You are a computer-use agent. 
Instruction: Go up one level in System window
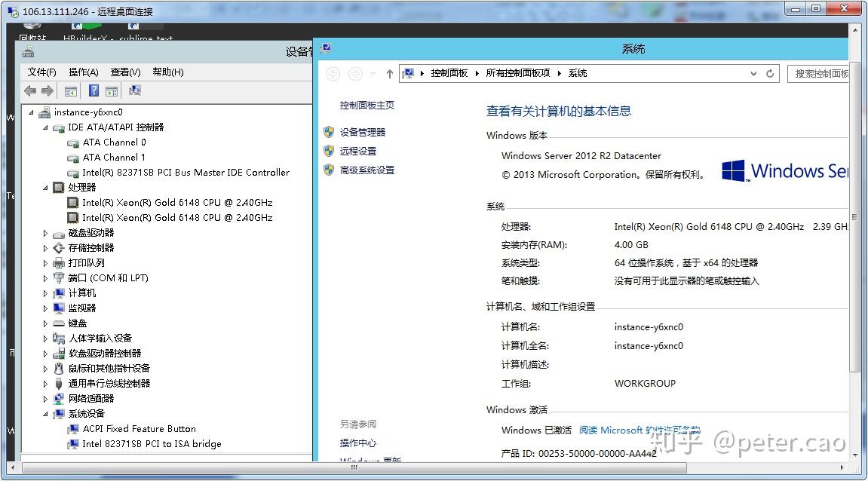tap(390, 74)
